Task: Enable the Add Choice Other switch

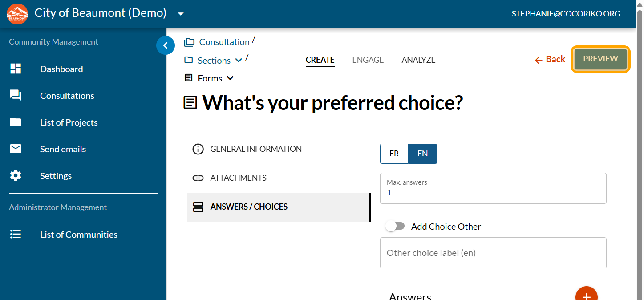Action: (x=395, y=226)
